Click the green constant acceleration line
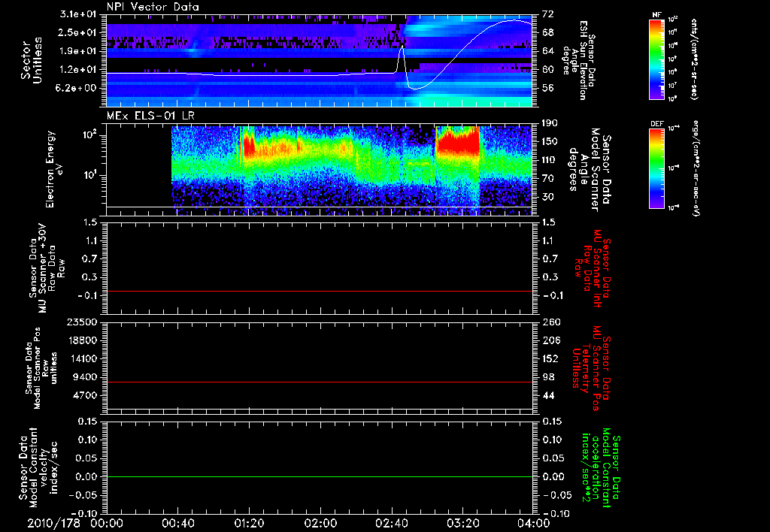The image size is (770, 532). click(319, 476)
